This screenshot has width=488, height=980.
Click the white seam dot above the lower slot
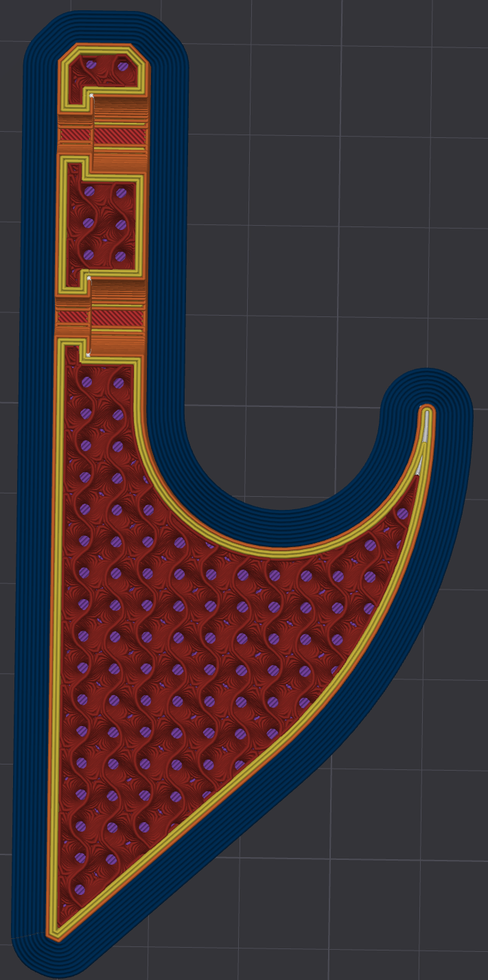click(x=89, y=279)
